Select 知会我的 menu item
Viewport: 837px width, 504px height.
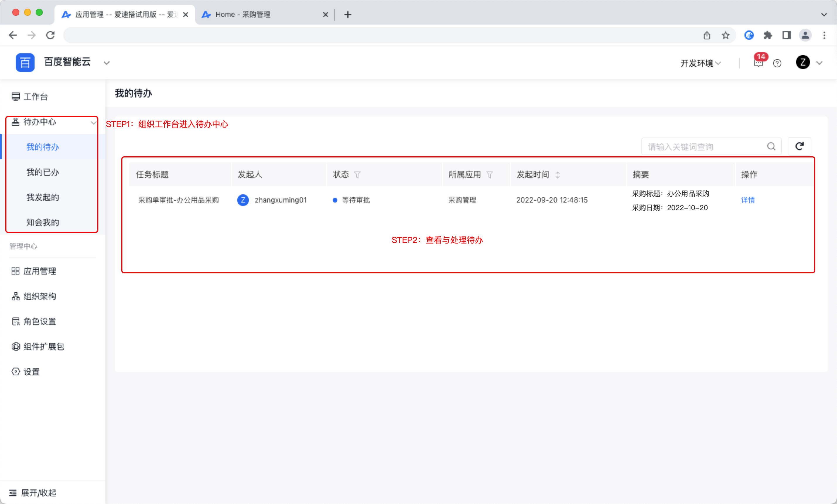pos(42,222)
